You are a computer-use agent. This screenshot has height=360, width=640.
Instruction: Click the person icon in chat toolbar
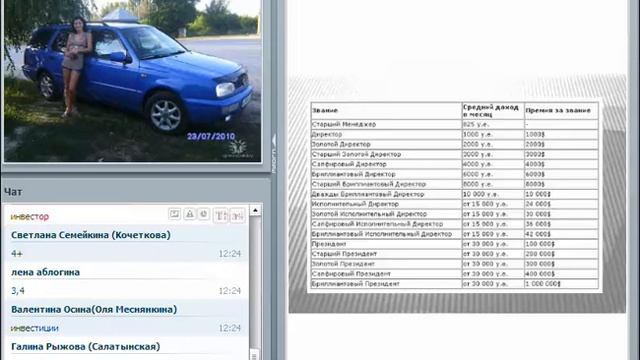click(189, 214)
